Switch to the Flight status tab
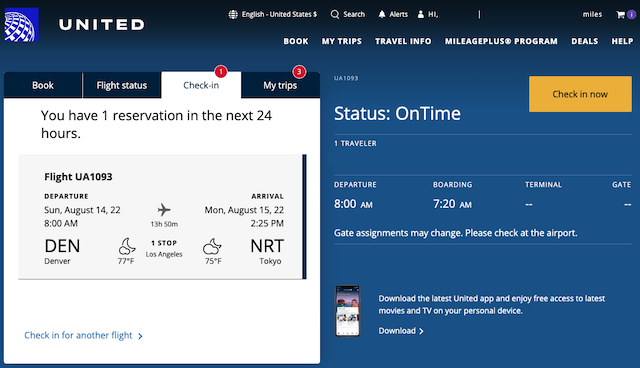This screenshot has height=368, width=640. pos(122,85)
